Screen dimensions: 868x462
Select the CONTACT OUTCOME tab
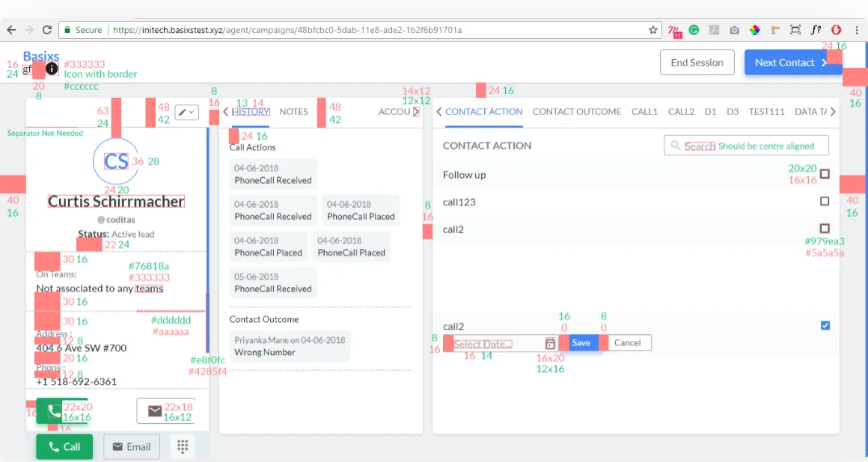click(577, 112)
